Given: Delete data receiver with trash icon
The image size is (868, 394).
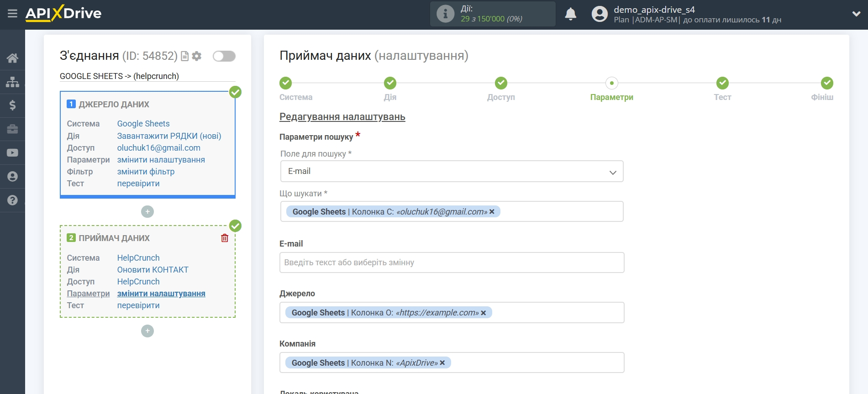Looking at the screenshot, I should tap(225, 238).
